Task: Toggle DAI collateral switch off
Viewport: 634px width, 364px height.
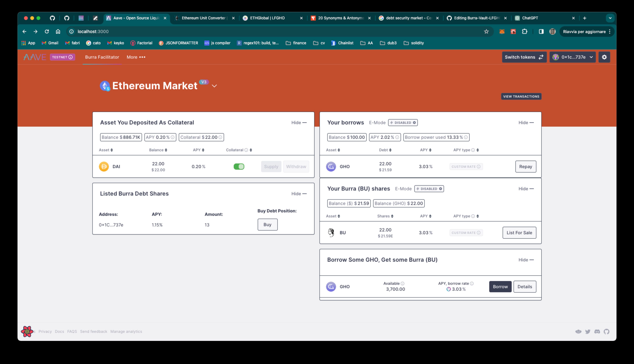Action: click(239, 167)
